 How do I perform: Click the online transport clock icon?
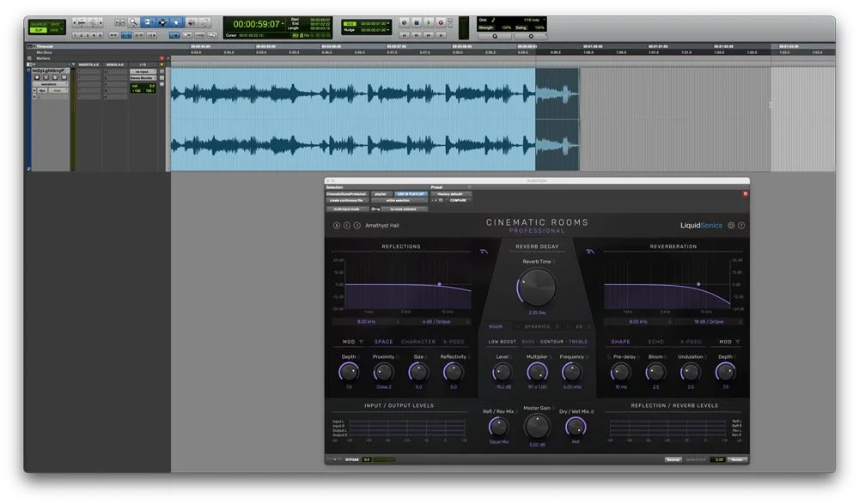[405, 23]
